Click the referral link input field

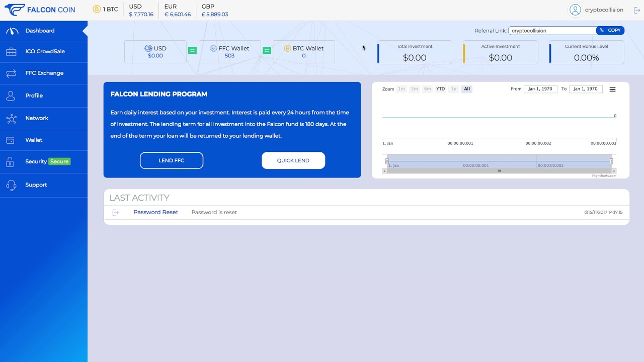552,31
